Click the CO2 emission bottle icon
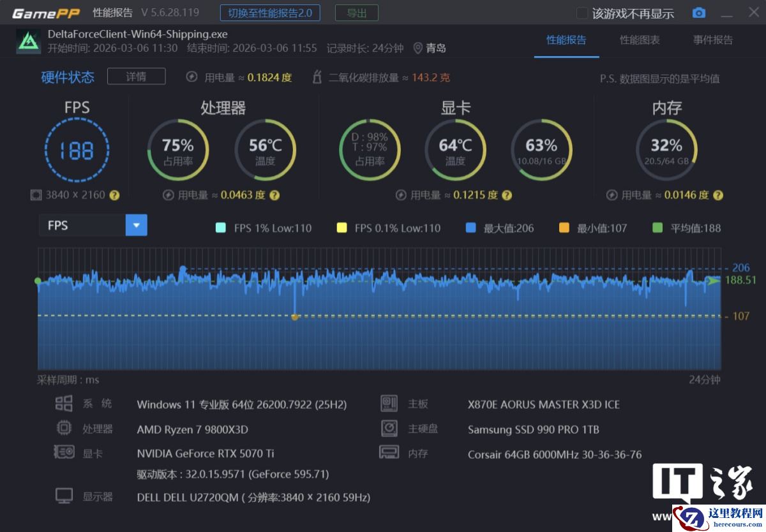The width and height of the screenshot is (766, 532). pos(317,77)
